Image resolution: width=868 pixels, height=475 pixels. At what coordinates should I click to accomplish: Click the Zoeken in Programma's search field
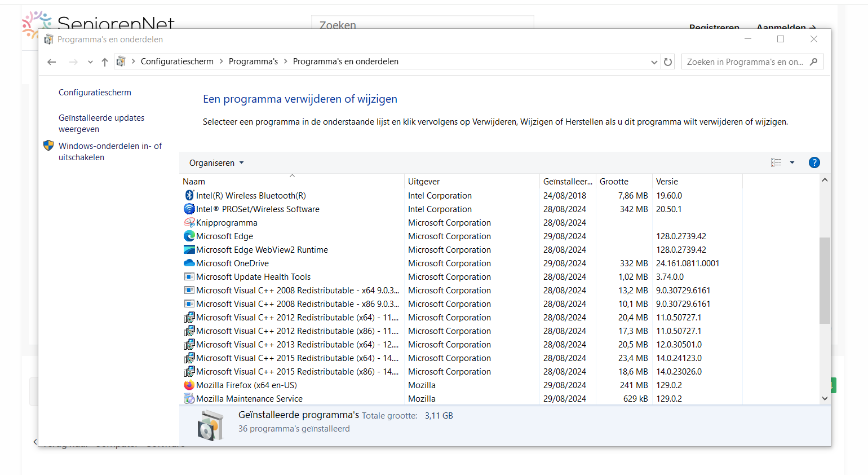[x=745, y=62]
